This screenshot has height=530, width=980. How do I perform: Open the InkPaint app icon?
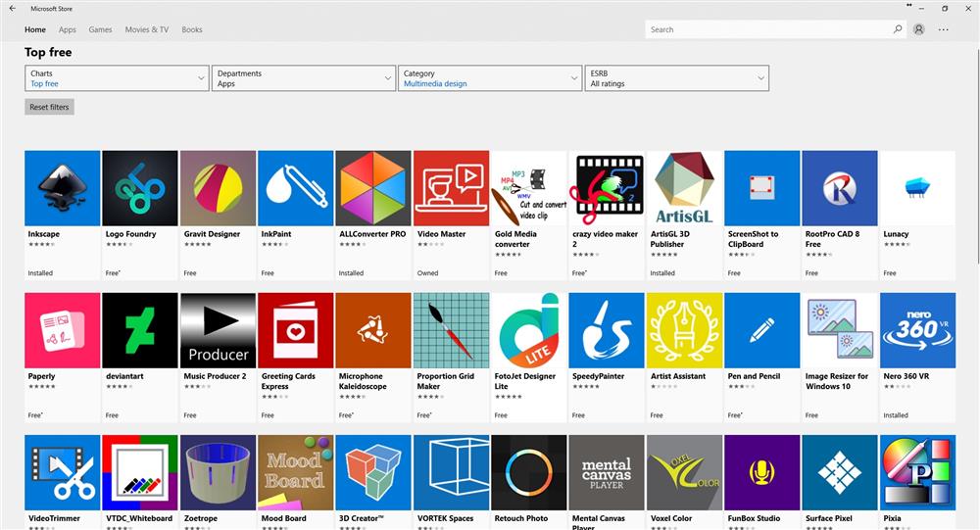[x=296, y=188]
